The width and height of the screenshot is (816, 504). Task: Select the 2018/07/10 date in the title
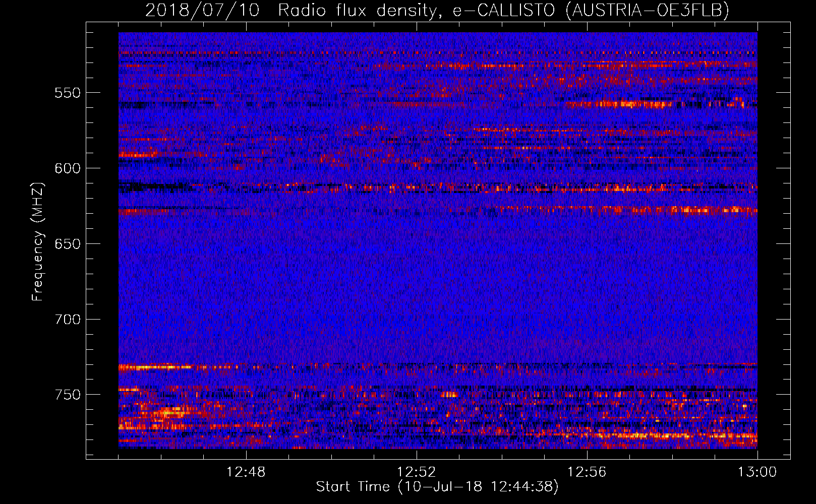pyautogui.click(x=202, y=10)
